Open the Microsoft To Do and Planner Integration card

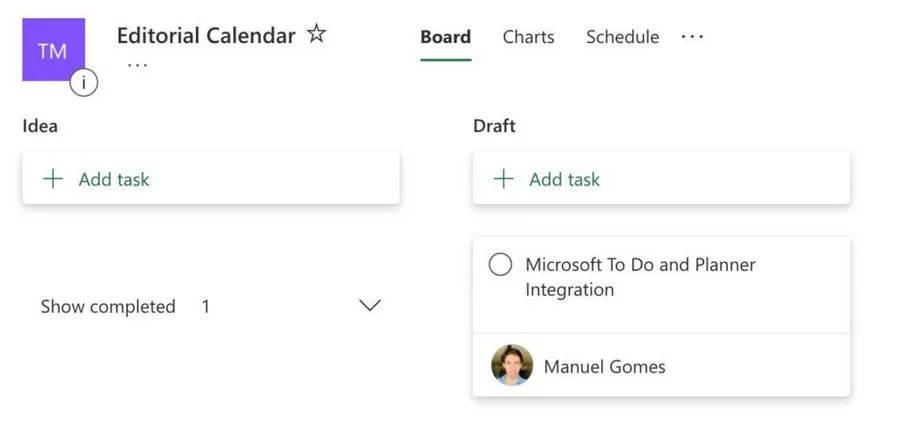pyautogui.click(x=640, y=278)
